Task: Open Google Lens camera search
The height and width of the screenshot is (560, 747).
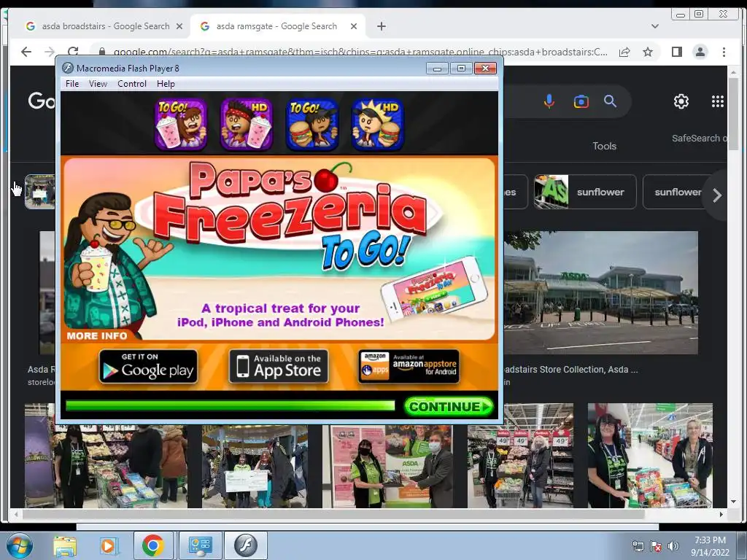Action: (581, 101)
